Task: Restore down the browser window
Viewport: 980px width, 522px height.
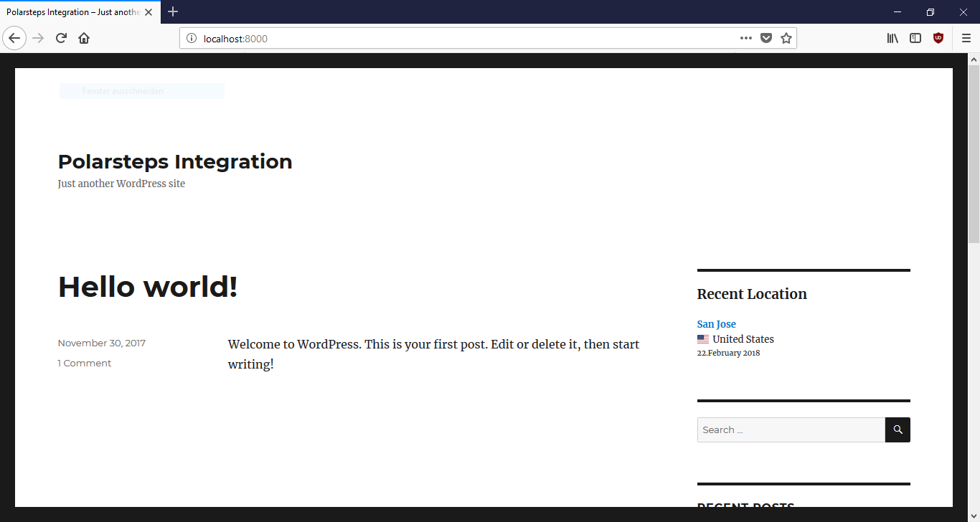Action: [x=930, y=12]
